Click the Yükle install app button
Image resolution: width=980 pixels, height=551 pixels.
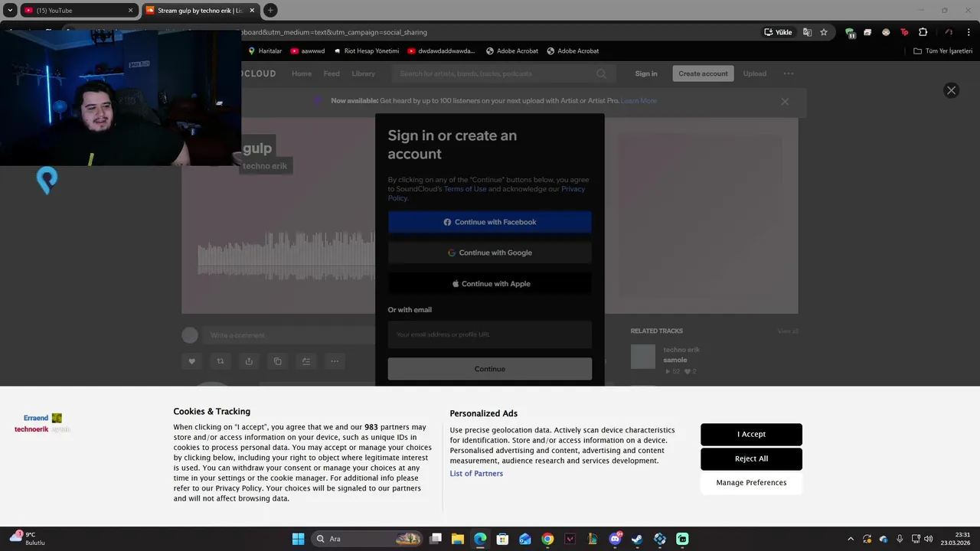click(778, 32)
